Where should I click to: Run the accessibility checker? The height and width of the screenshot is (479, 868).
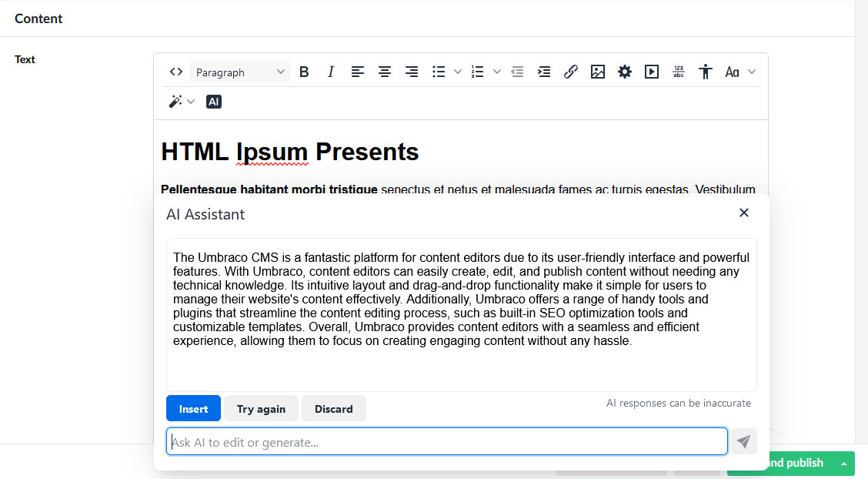705,72
